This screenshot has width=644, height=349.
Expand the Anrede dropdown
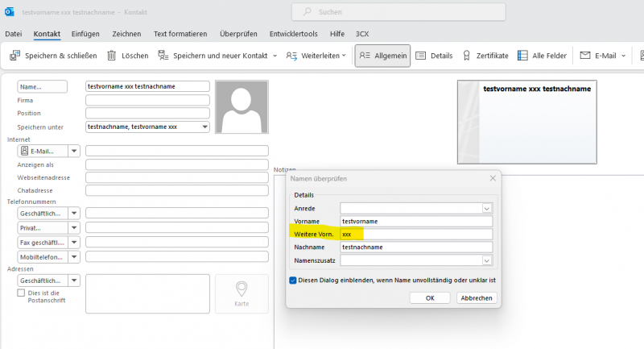pyautogui.click(x=486, y=208)
